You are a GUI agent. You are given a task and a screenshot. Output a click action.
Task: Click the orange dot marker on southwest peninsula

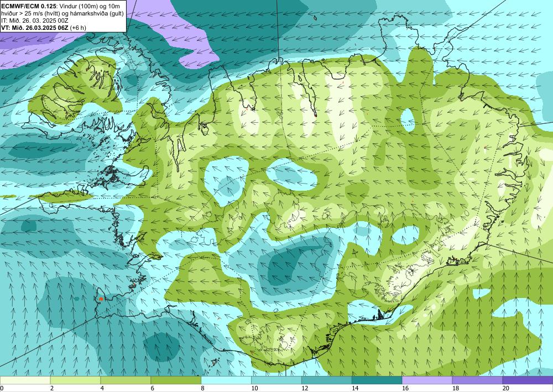101,299
